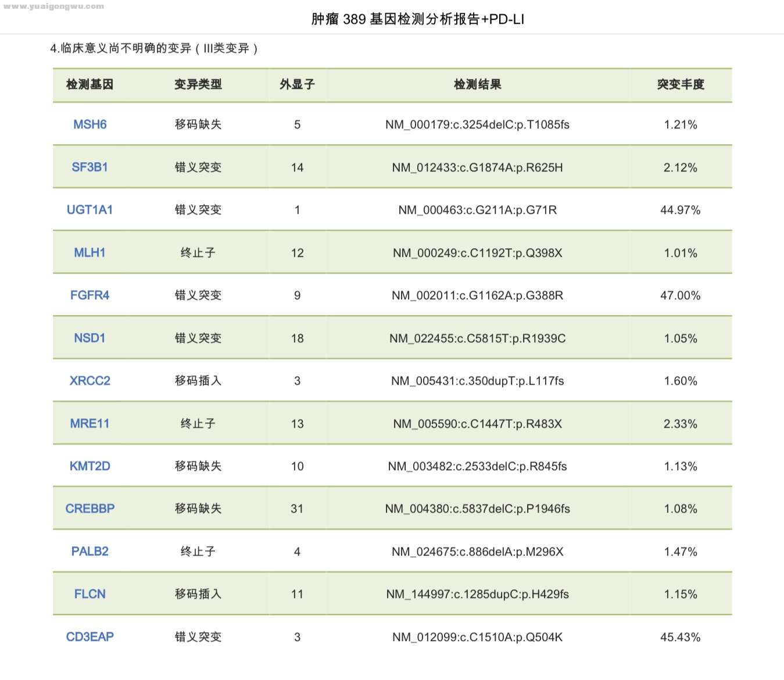Image resolution: width=784 pixels, height=680 pixels.
Task: Select result NM_000179:c.3254delC:p.T1085fs
Action: click(x=478, y=124)
